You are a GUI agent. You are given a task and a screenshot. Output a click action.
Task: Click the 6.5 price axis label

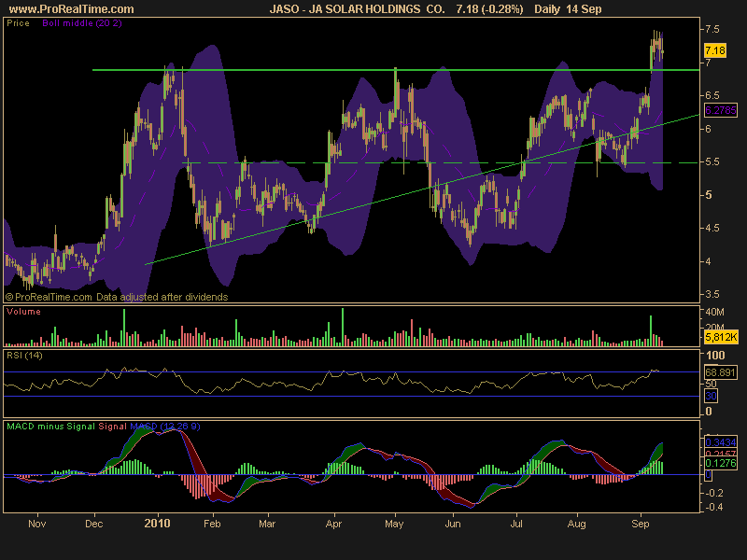tap(712, 96)
